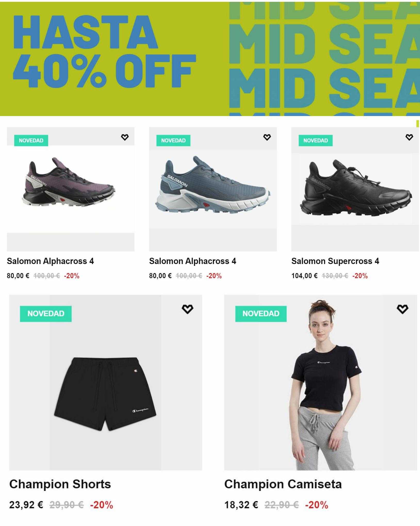The height and width of the screenshot is (526, 420).
Task: Click the 23,92 € shorts price
Action: point(26,505)
